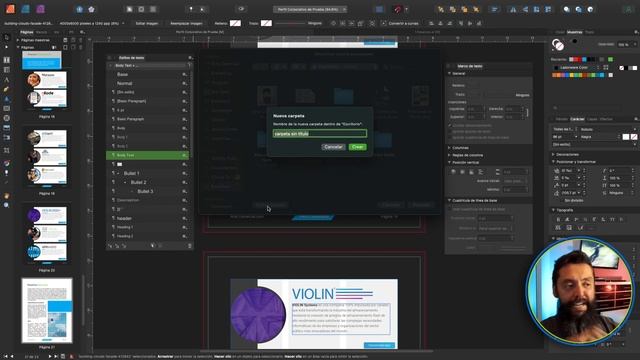Switch to the Publisher persona icon
Screen dimensions: 640x360
coord(10,9)
